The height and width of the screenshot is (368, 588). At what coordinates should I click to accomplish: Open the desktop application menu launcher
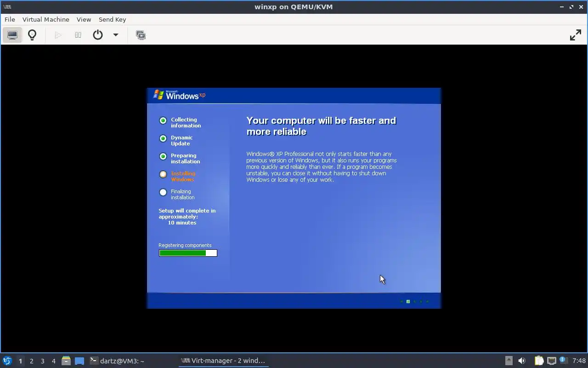pos(7,361)
